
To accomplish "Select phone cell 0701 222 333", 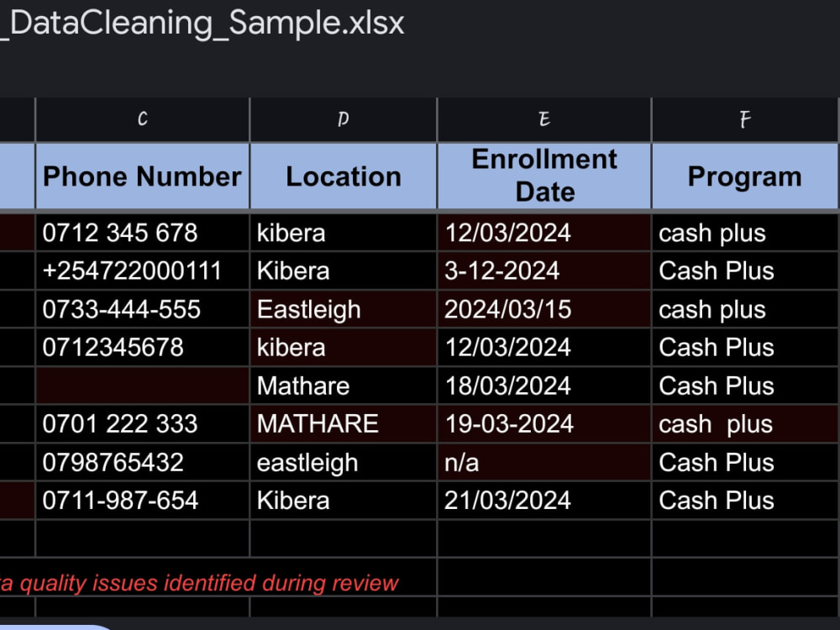I will click(143, 424).
